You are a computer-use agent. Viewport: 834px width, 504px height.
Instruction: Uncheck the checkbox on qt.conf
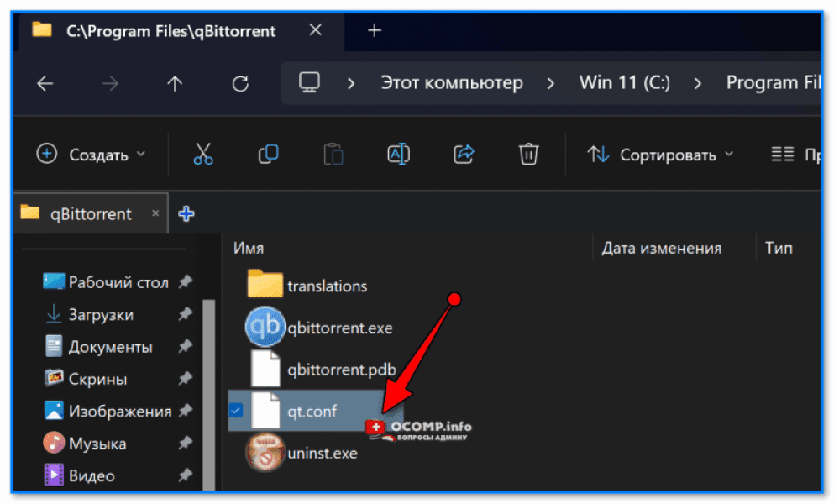[236, 411]
